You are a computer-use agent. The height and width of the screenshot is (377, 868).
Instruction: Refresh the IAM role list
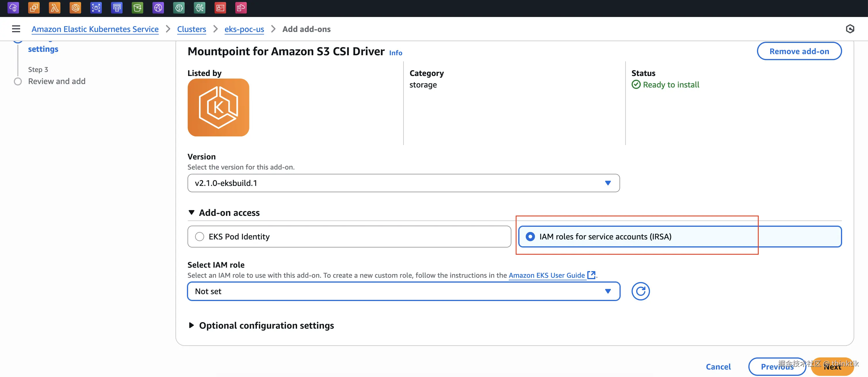640,291
